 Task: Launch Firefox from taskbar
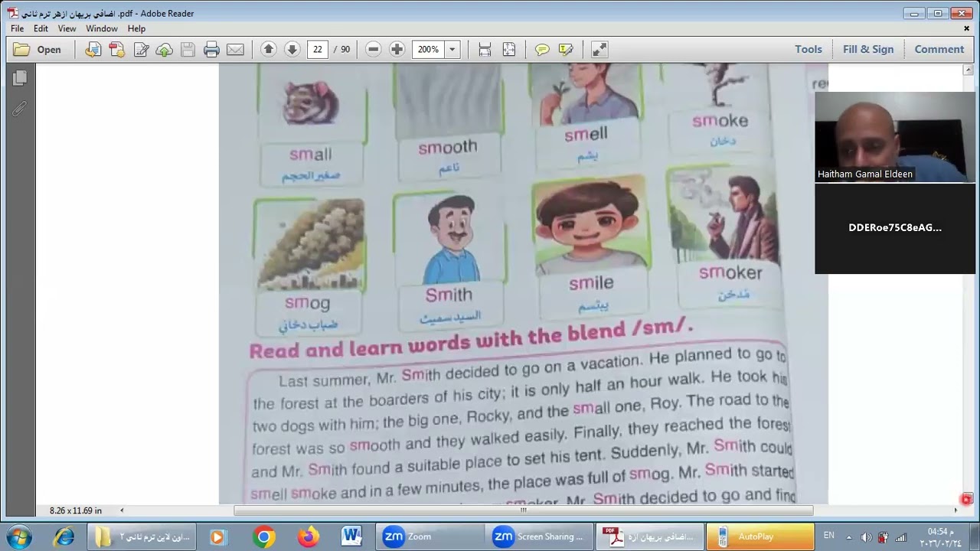click(x=309, y=536)
